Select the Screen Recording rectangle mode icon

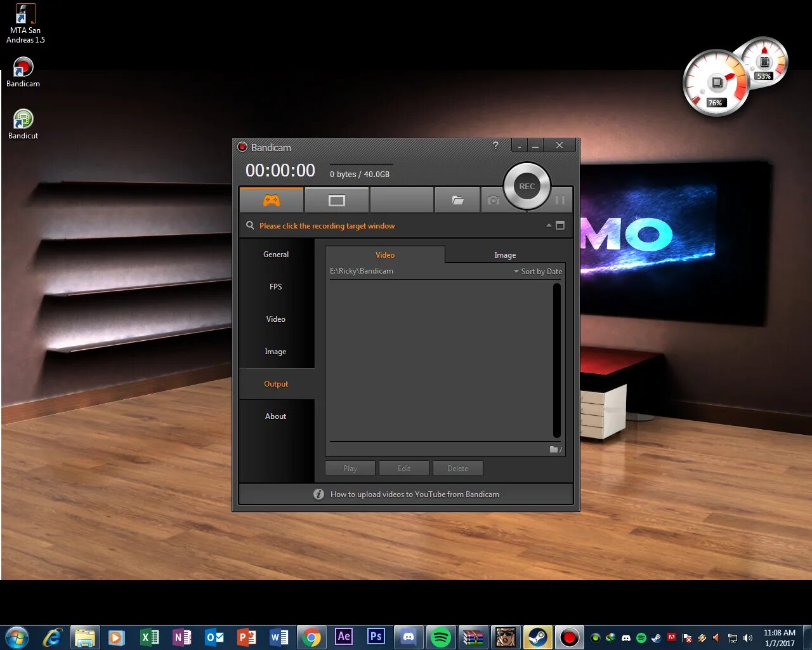[337, 201]
